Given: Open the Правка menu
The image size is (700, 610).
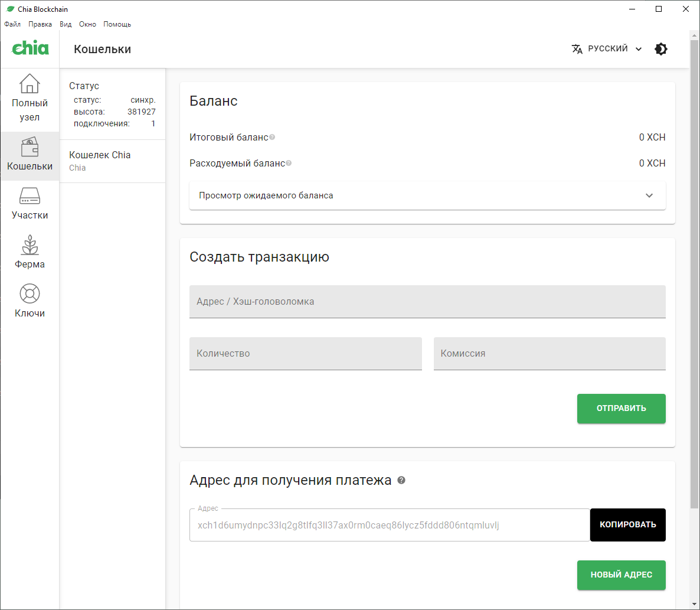Looking at the screenshot, I should pyautogui.click(x=40, y=24).
